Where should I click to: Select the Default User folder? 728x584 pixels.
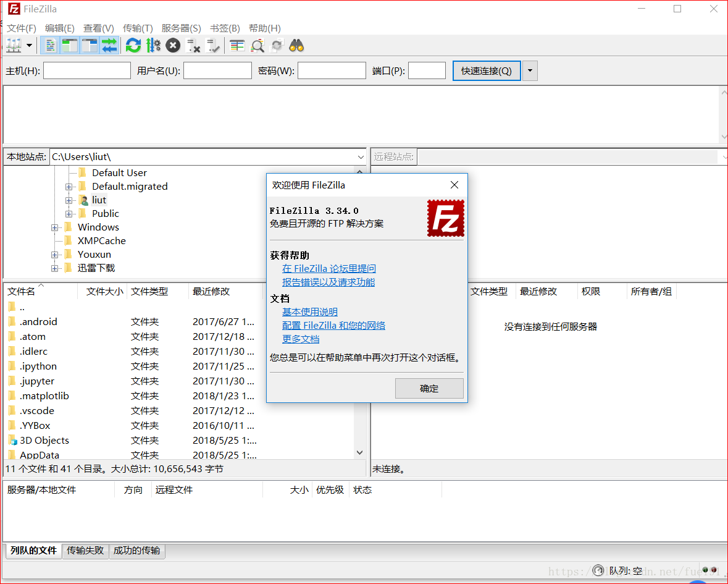[119, 173]
